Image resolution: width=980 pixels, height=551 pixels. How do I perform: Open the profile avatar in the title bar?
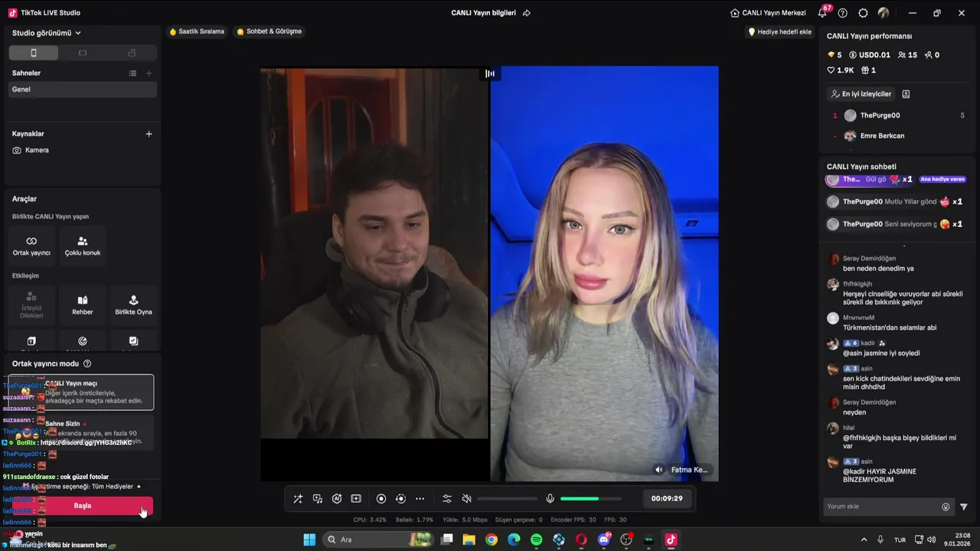(x=884, y=13)
